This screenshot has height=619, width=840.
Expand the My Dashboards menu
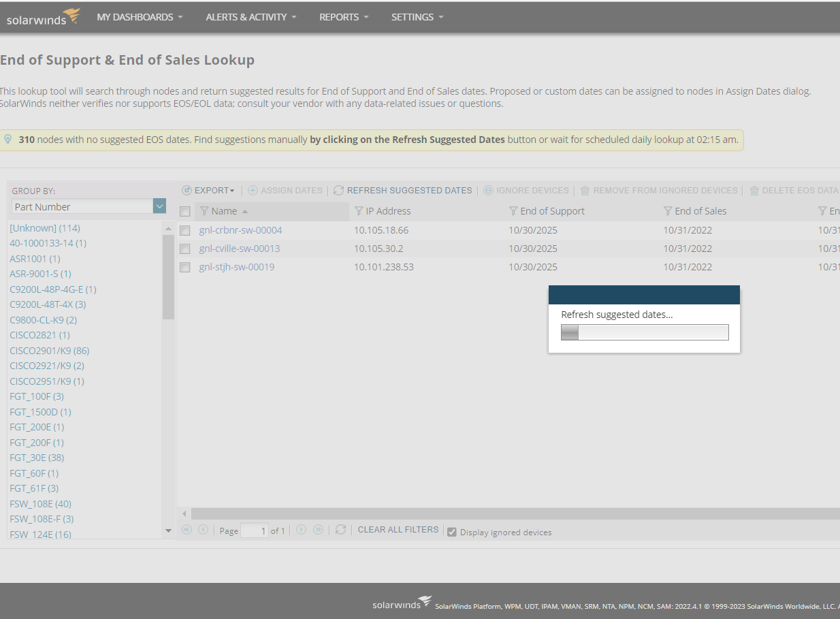pos(140,17)
